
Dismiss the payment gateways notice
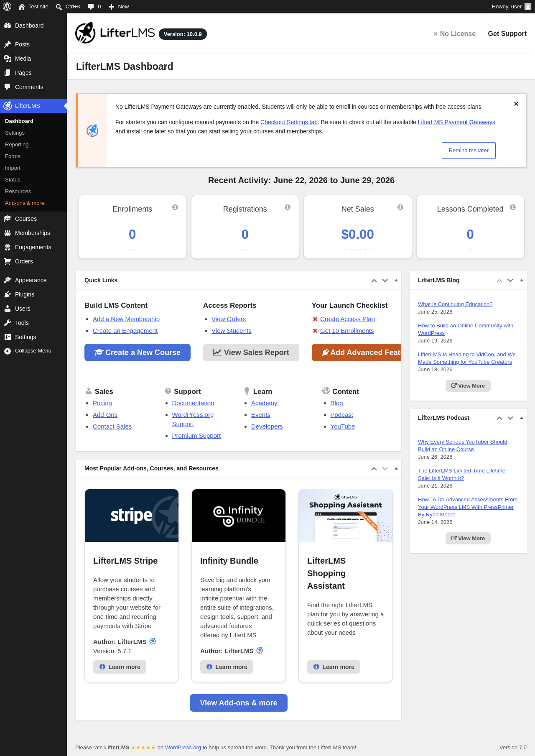click(x=516, y=104)
